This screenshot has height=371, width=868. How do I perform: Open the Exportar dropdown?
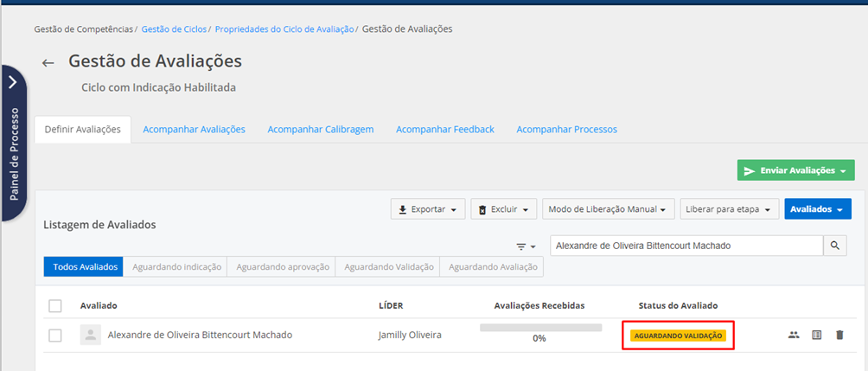click(428, 209)
